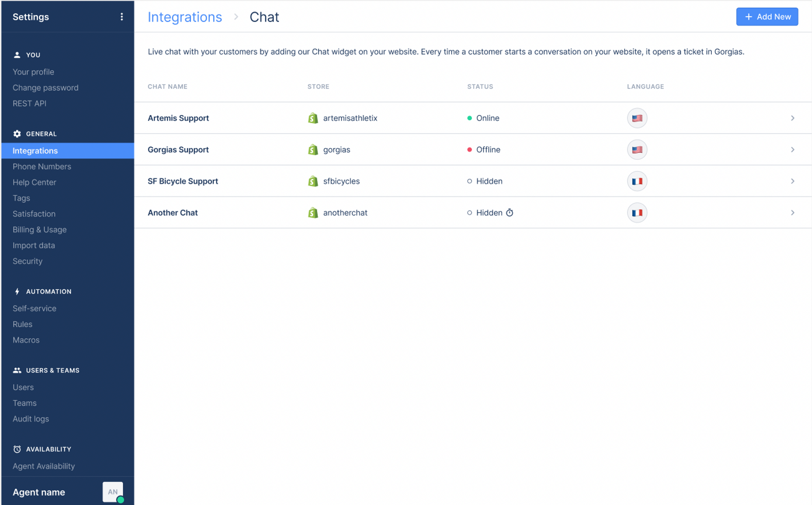Click the artemisathletix store name
The width and height of the screenshot is (812, 505).
[350, 118]
